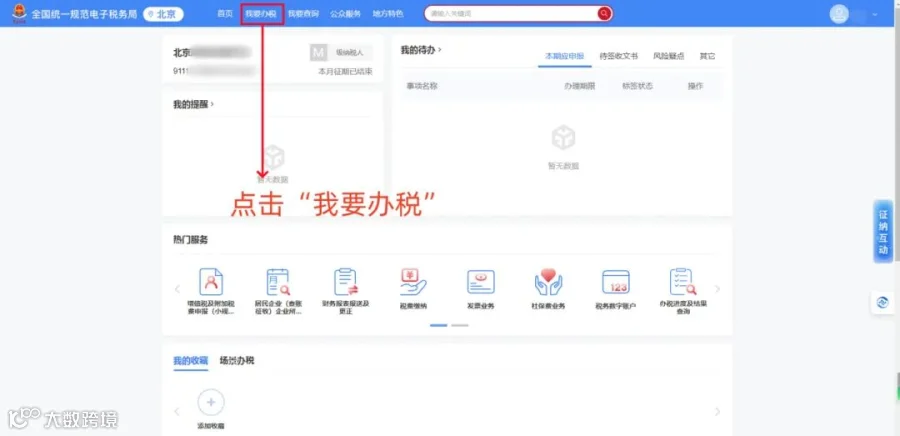Viewport: 900px width, 436px height.
Task: Select the 本期应申报 tab
Action: click(565, 56)
